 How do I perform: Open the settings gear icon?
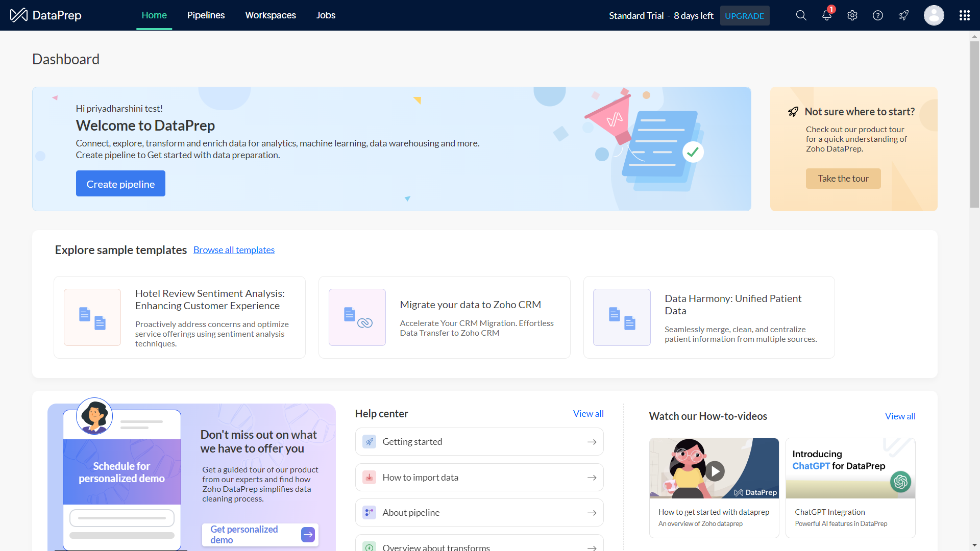(852, 15)
